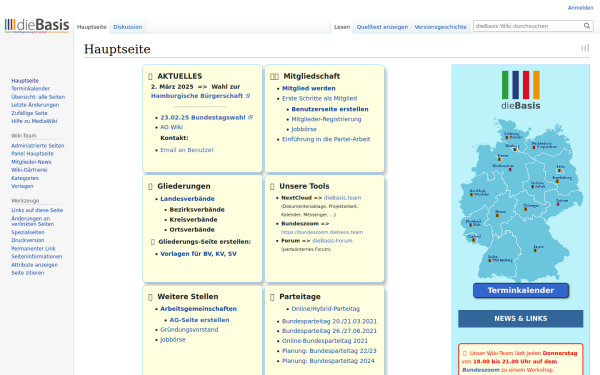The image size is (600, 375).
Task: Open Terminkalender in the sidebar
Action: pos(30,88)
